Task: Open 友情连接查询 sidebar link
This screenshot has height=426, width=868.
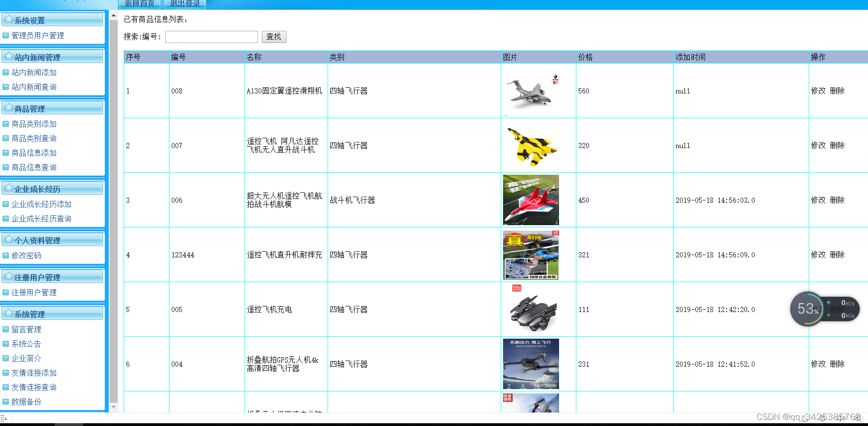Action: tap(34, 387)
